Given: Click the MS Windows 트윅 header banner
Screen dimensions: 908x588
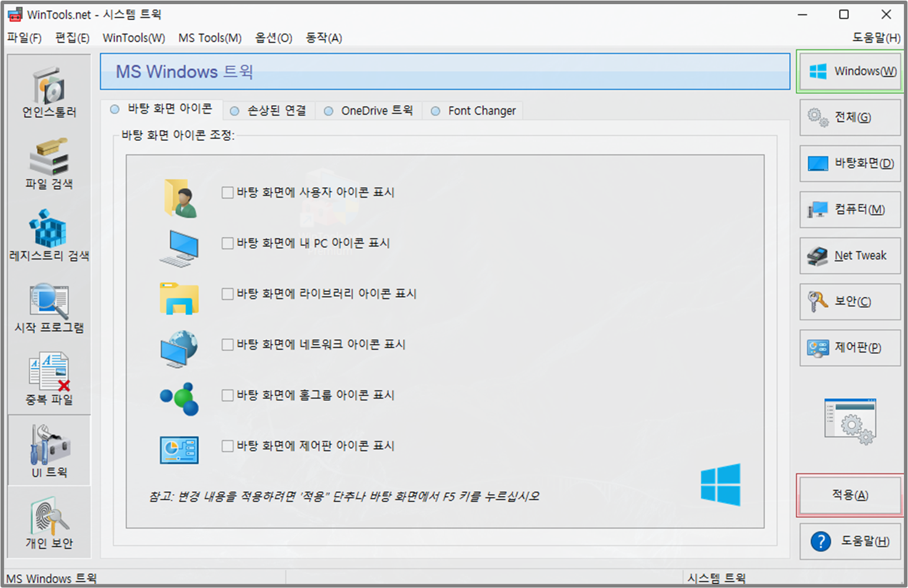Looking at the screenshot, I should coord(445,71).
